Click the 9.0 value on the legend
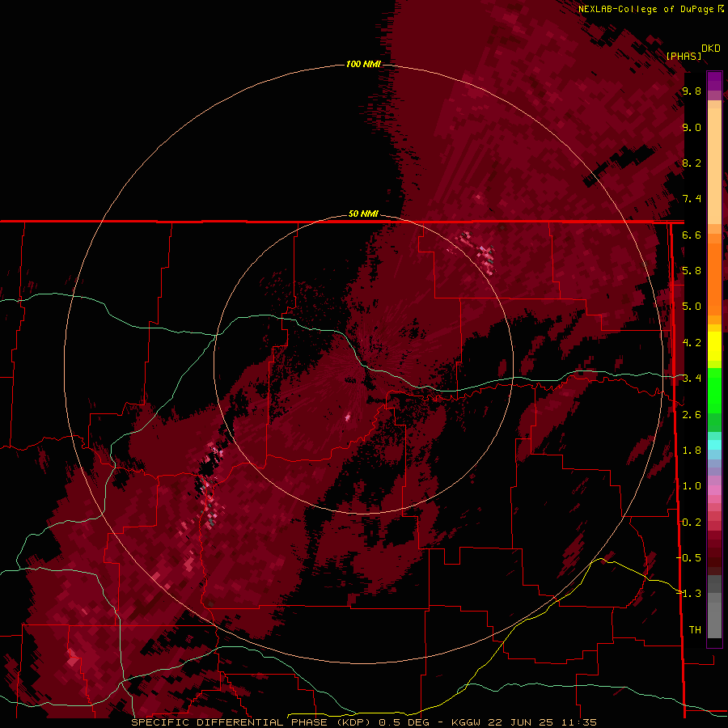This screenshot has width=728, height=728. coord(692,128)
